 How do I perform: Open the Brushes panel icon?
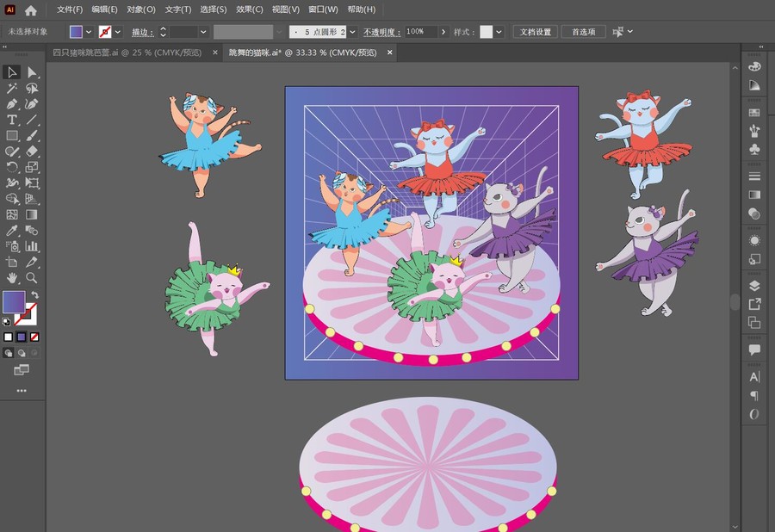click(x=754, y=130)
